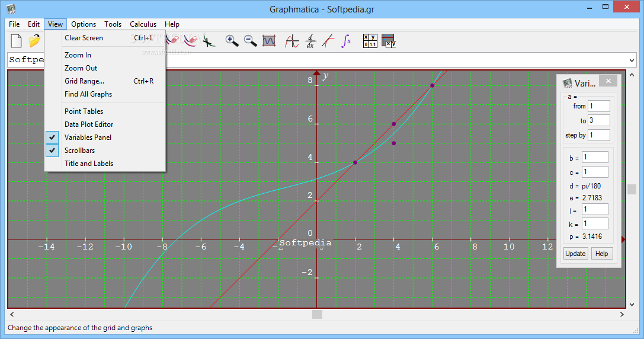Screen dimensions: 644x339
Task: Click the horizontal scrollbar right arrow
Action: coord(622,314)
